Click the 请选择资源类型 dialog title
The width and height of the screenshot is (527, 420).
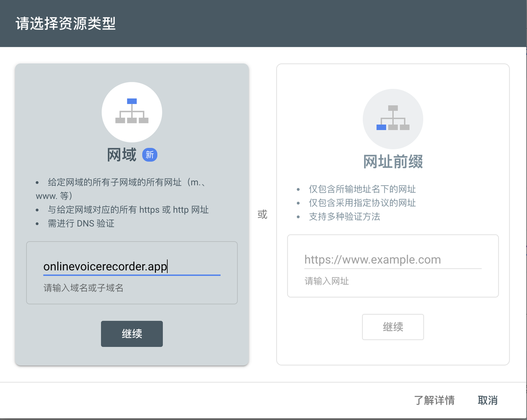[x=66, y=23]
